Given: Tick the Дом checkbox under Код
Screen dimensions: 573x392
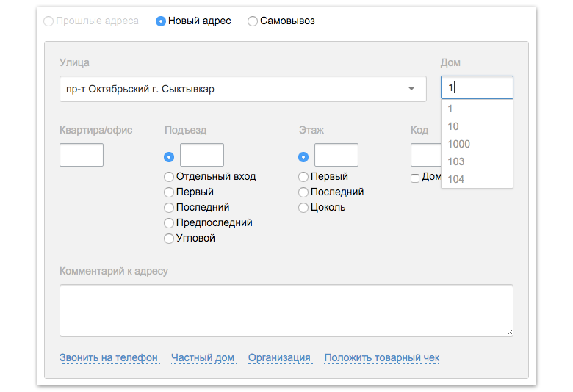Looking at the screenshot, I should pyautogui.click(x=415, y=178).
